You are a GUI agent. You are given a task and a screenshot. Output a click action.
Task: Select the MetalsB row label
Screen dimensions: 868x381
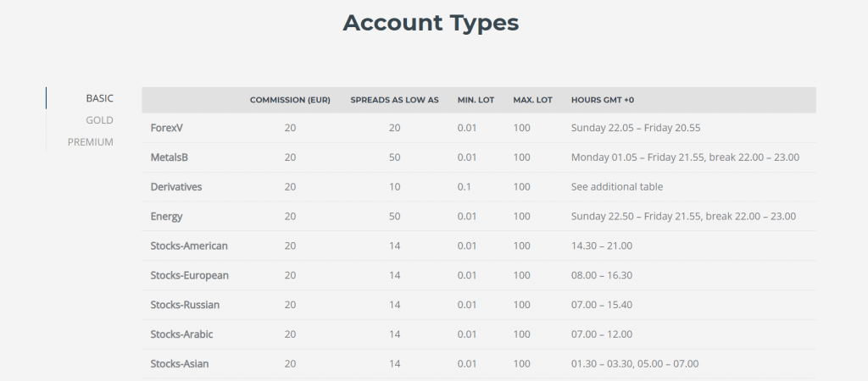(170, 157)
